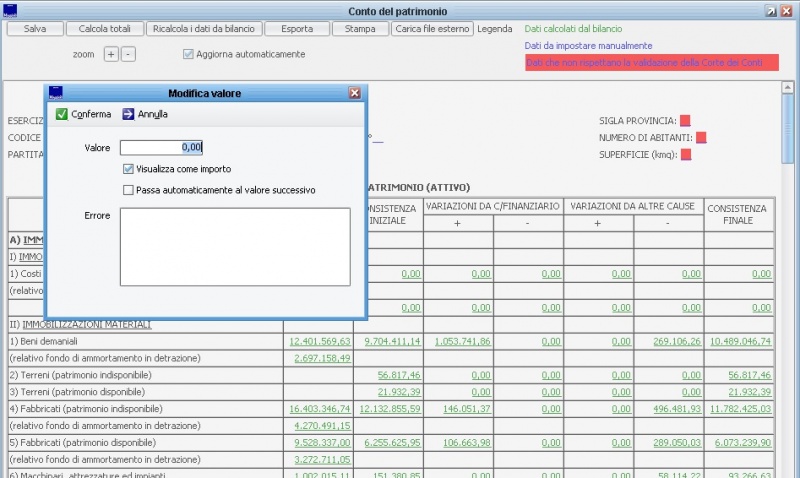Image resolution: width=800 pixels, height=478 pixels.
Task: Open the Beni demaniali value 12.401.569,63
Action: point(320,341)
